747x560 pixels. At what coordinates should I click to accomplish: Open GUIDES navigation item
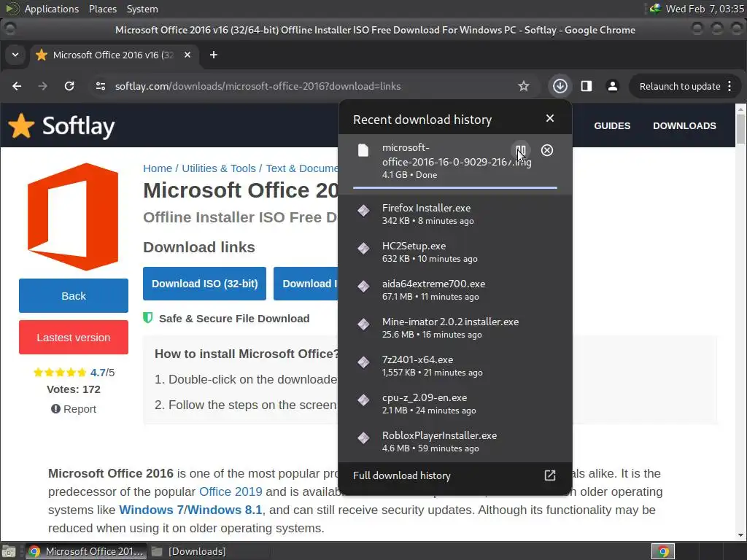coord(612,125)
